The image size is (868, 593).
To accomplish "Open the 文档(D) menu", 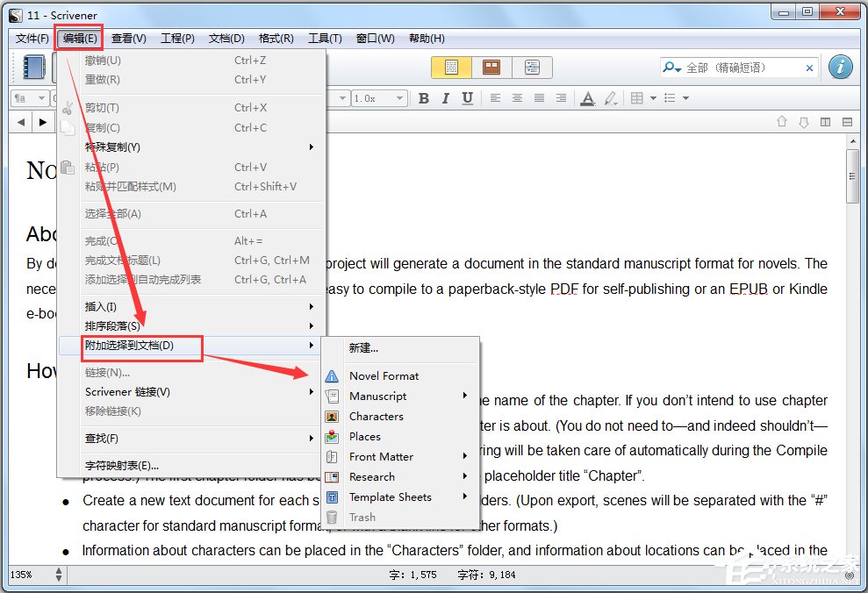I will (226, 39).
